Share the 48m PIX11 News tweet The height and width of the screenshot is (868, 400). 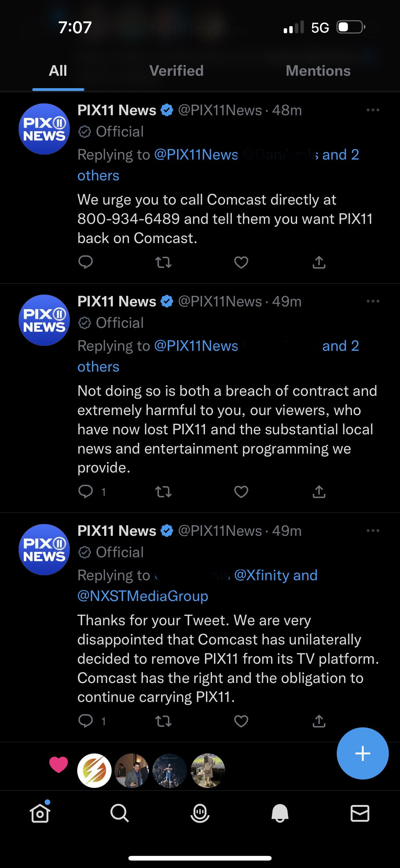point(319,262)
